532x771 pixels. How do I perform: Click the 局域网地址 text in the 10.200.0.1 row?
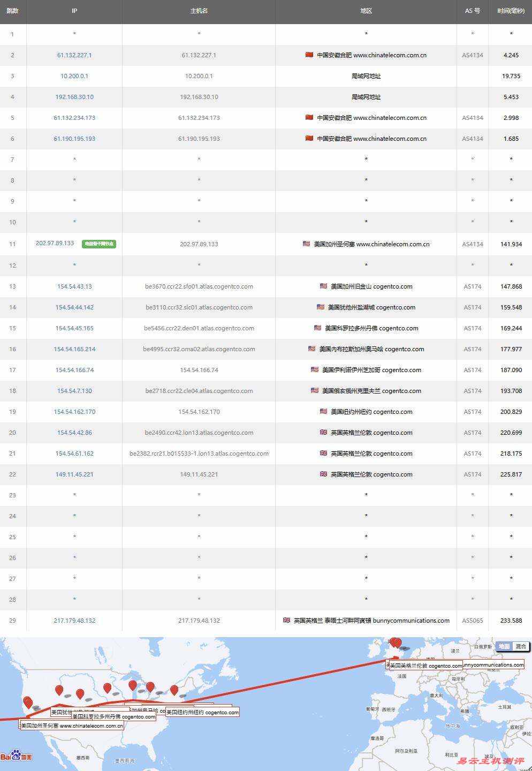(x=366, y=76)
